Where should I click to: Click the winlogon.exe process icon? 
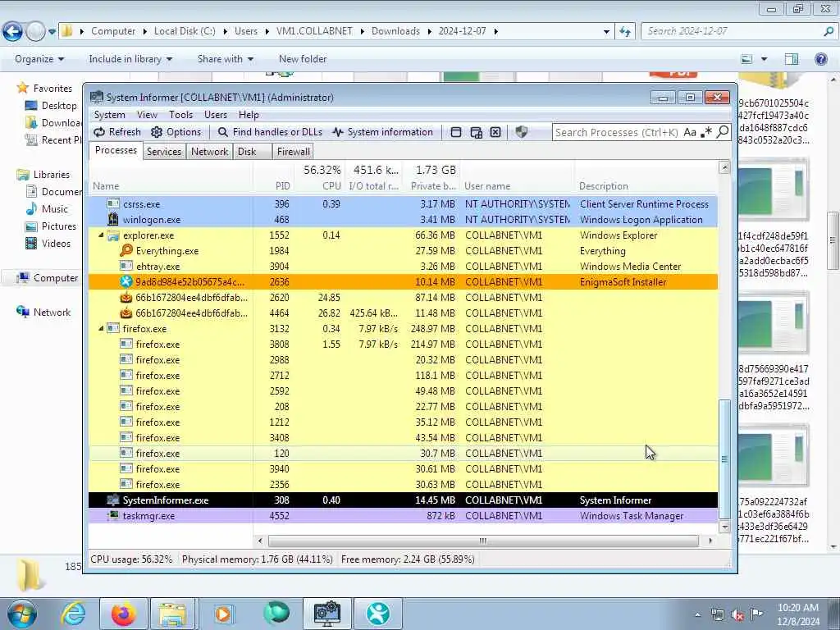[113, 219]
